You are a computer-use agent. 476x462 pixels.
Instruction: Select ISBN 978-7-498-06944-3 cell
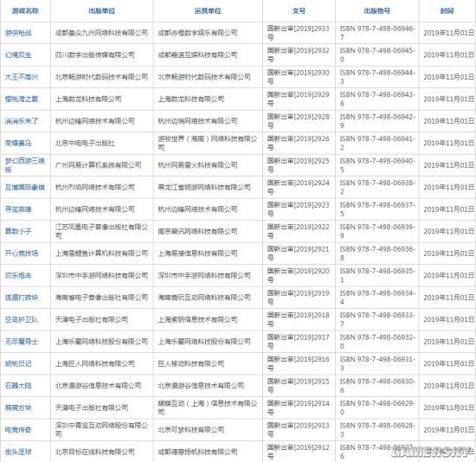point(377,77)
